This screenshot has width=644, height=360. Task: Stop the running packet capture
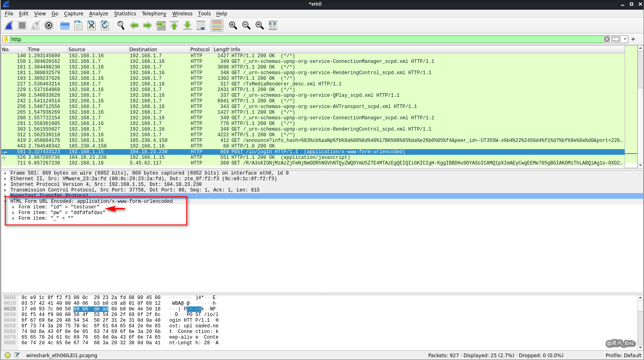point(22,25)
